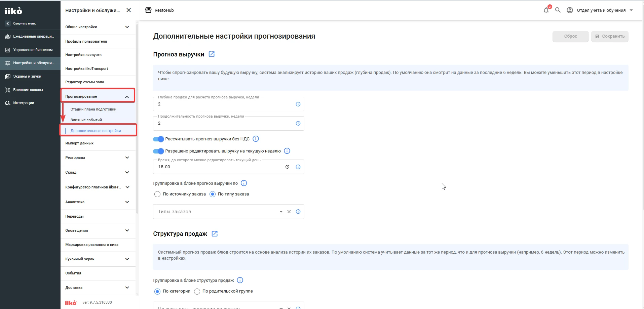This screenshot has width=644, height=309.
Task: Open external link next to Прогноз выручки
Action: pos(212,54)
